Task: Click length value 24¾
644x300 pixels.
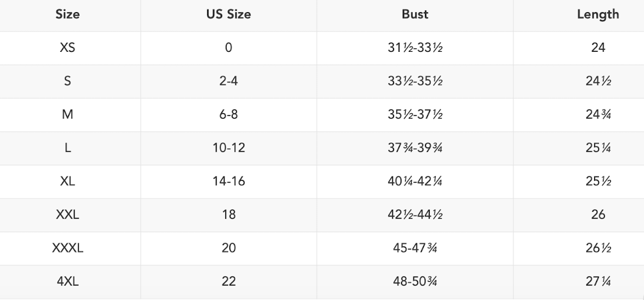Action: click(x=598, y=114)
